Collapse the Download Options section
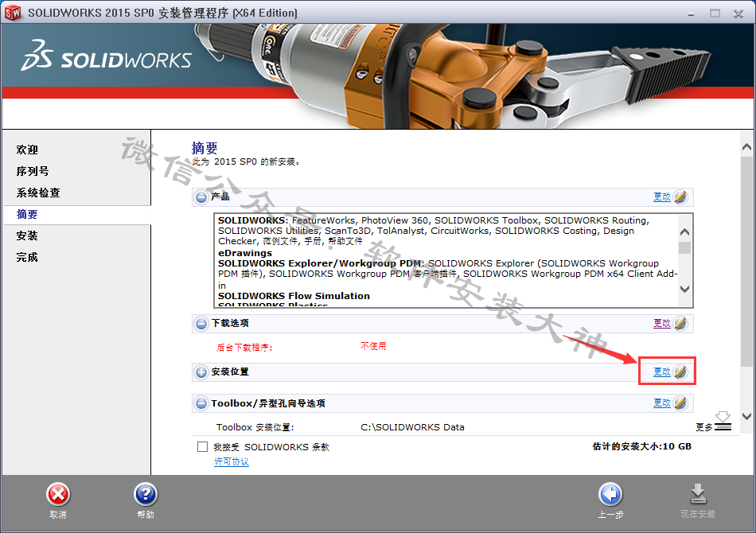The width and height of the screenshot is (756, 533). point(201,323)
